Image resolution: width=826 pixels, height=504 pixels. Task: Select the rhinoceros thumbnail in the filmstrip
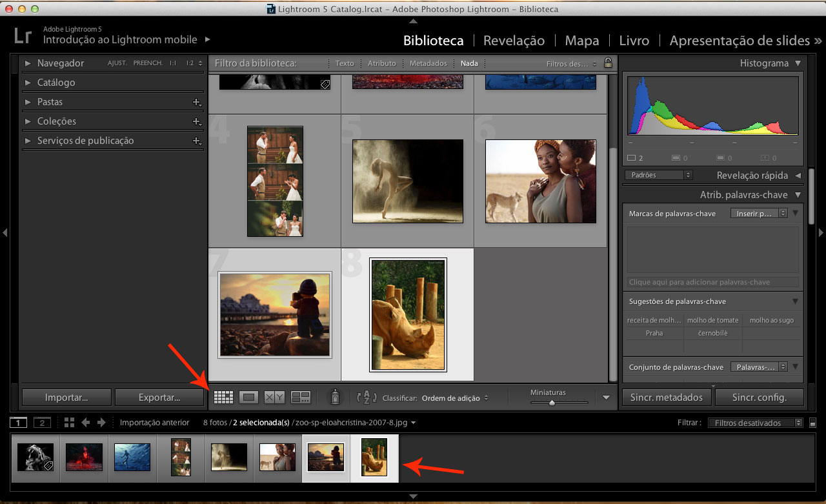click(x=374, y=457)
